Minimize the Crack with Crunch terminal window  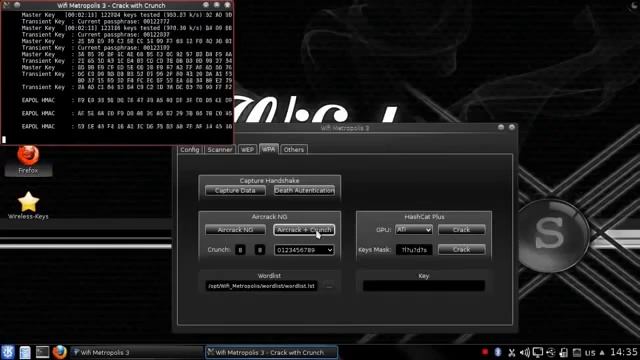206,5
